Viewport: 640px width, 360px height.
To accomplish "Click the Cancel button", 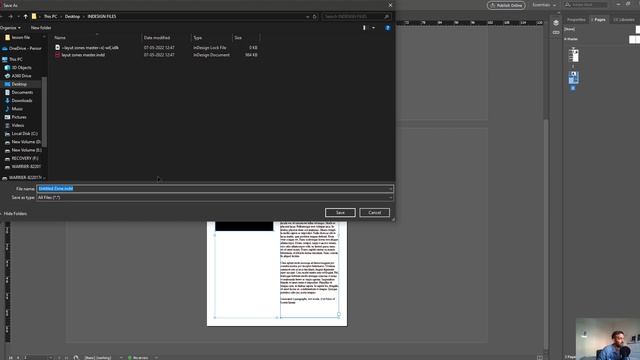I will (x=374, y=213).
